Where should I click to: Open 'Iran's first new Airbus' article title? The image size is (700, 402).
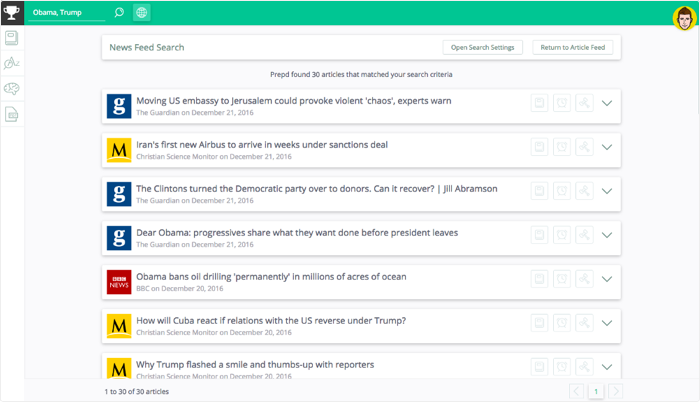click(x=262, y=145)
